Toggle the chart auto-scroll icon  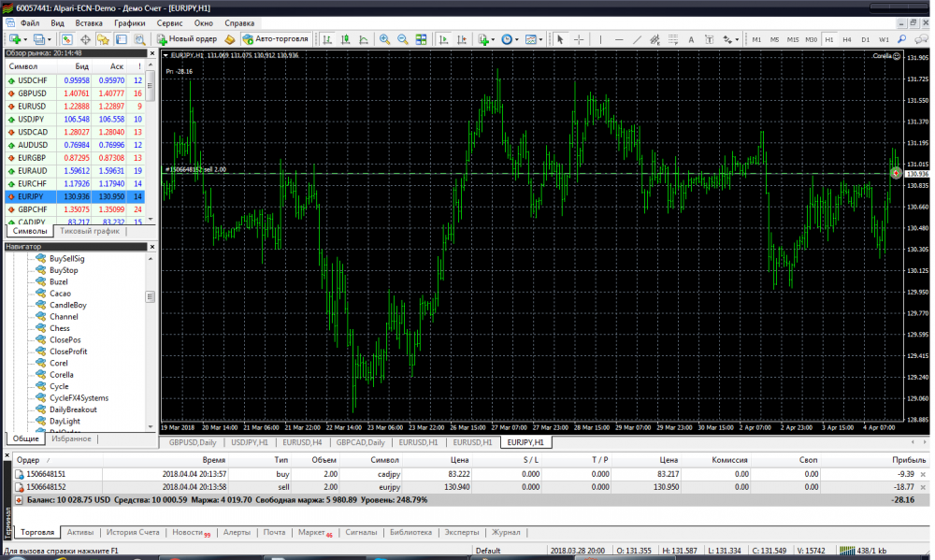point(443,39)
